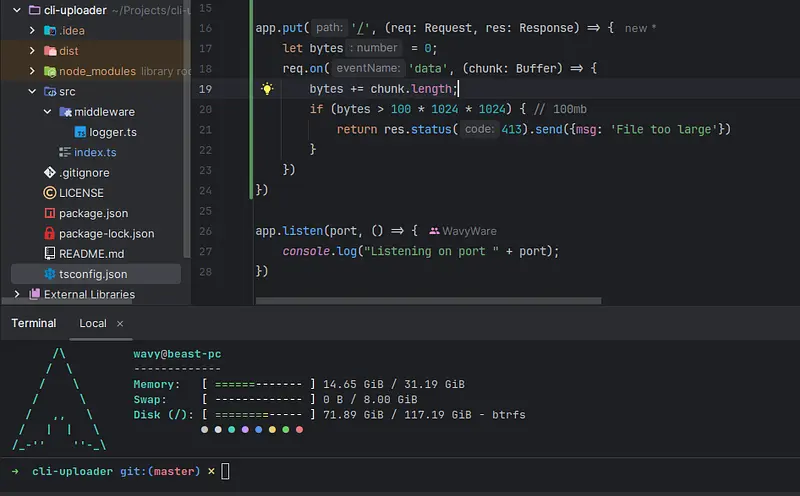Viewport: 800px width, 496px height.
Task: Click the logger.ts TypeScript file icon
Action: pyautogui.click(x=79, y=132)
